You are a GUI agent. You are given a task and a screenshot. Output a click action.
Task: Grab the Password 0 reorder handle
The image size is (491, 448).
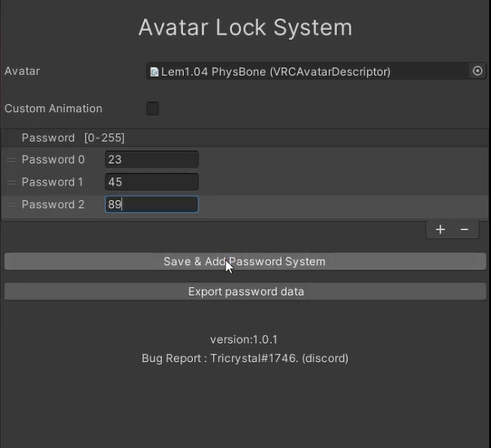click(x=11, y=160)
